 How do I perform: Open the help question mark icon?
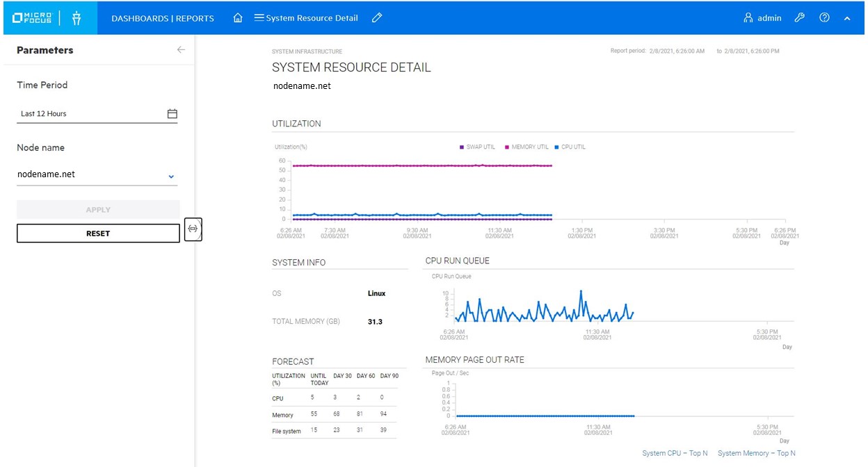click(824, 18)
